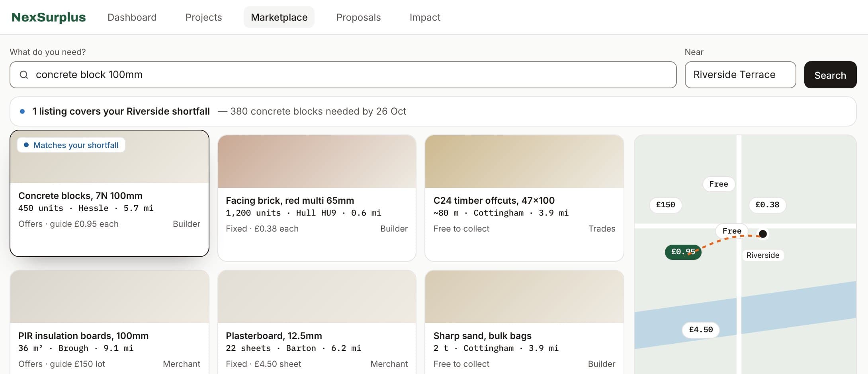Open the Impact tab

coord(425,17)
